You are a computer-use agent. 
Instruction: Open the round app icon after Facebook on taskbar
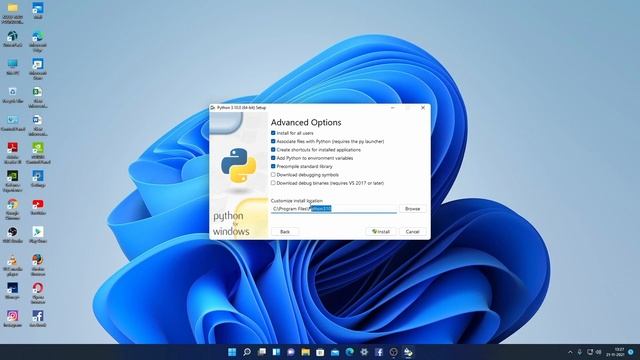pos(393,352)
